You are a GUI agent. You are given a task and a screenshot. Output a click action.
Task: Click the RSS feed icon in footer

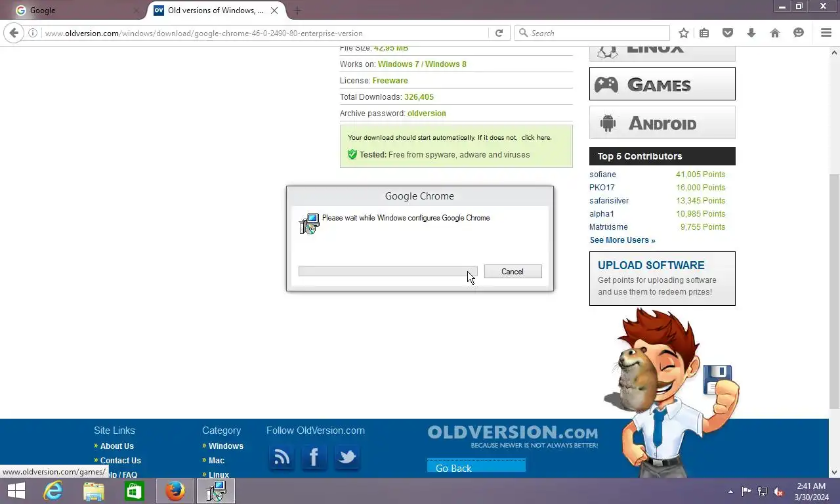coord(282,457)
